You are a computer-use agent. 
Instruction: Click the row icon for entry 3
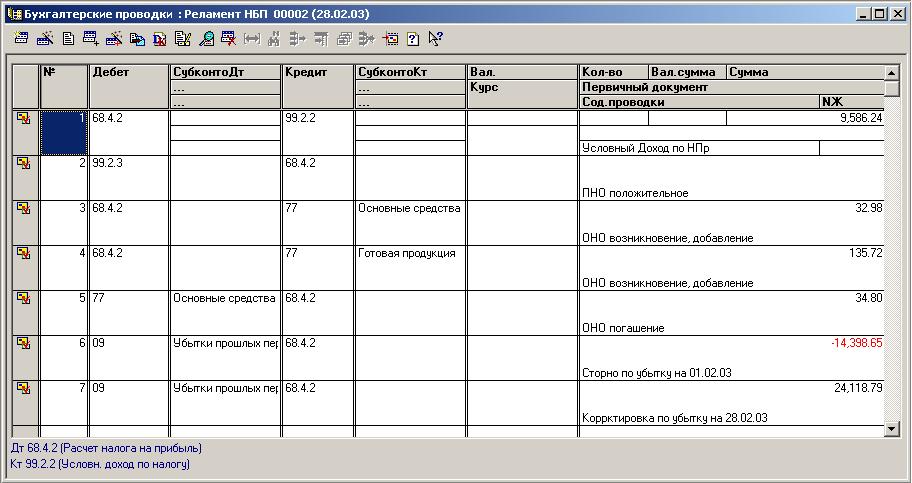point(23,208)
